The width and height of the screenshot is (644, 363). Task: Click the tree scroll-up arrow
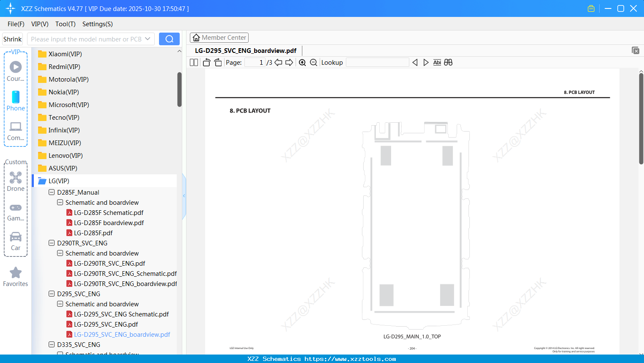(x=179, y=51)
